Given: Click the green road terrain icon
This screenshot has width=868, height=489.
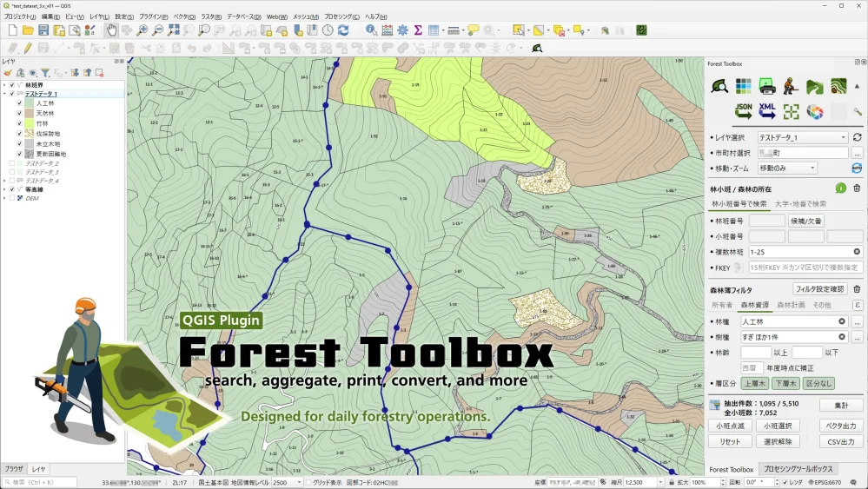Looking at the screenshot, I should 815,86.
